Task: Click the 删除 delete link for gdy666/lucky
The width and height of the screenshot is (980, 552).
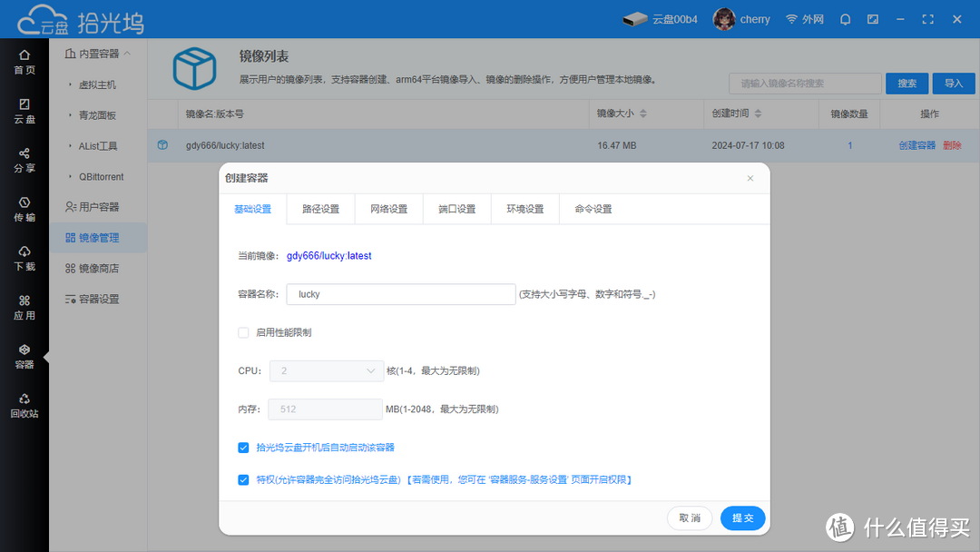Action: tap(955, 145)
